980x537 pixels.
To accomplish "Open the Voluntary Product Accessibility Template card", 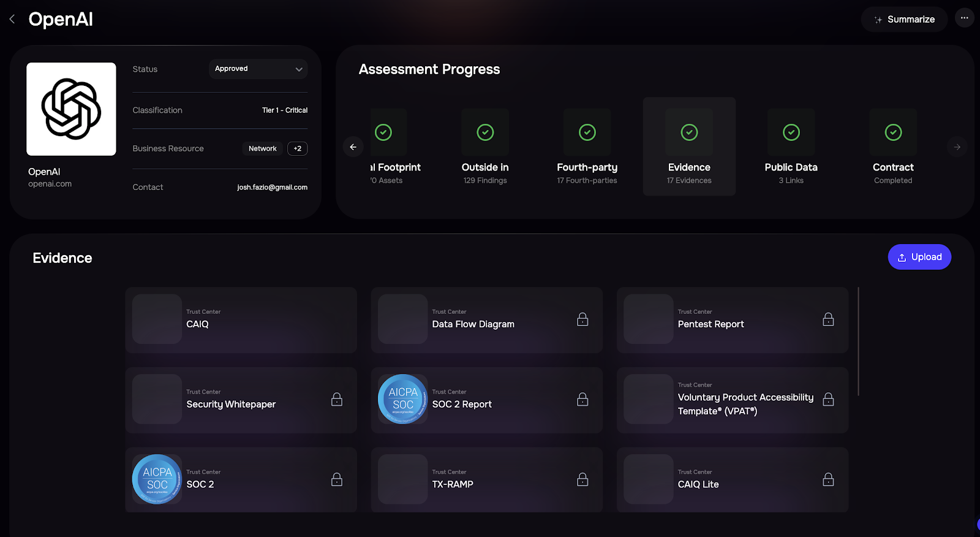I will [x=733, y=400].
